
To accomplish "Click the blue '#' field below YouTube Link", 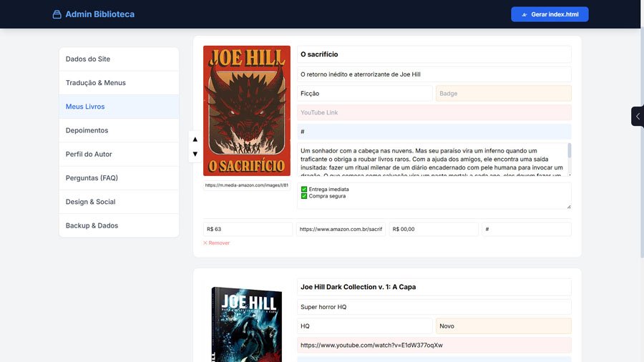I will coord(434,132).
